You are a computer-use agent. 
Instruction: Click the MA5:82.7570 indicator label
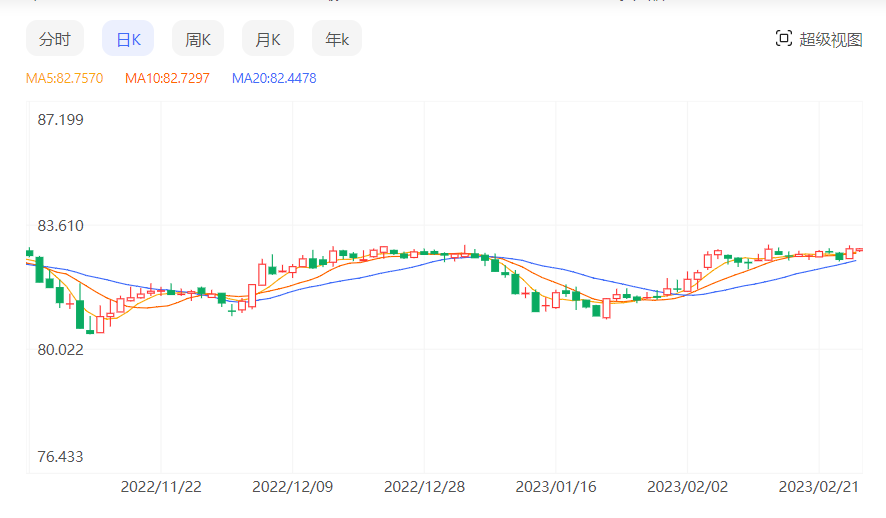pos(64,78)
